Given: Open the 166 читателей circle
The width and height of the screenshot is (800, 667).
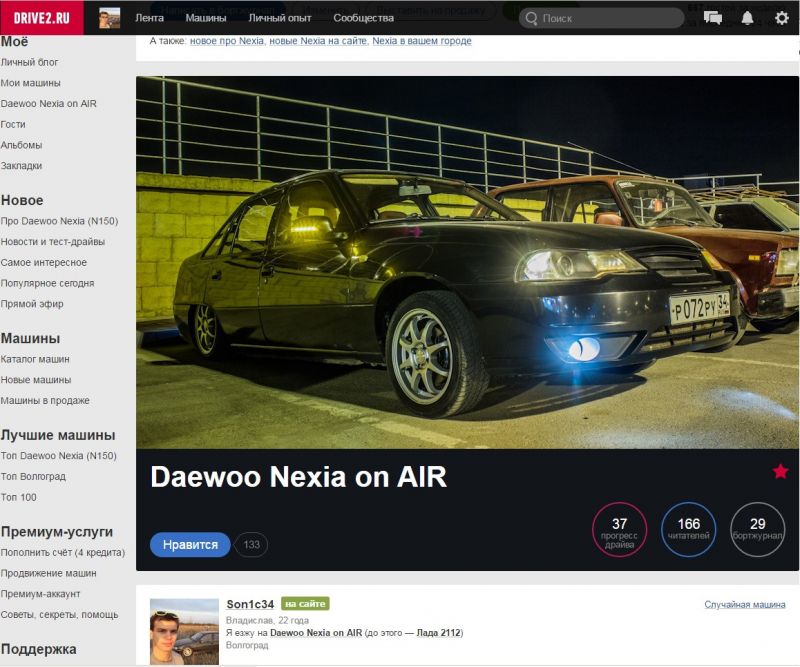Looking at the screenshot, I should (689, 529).
